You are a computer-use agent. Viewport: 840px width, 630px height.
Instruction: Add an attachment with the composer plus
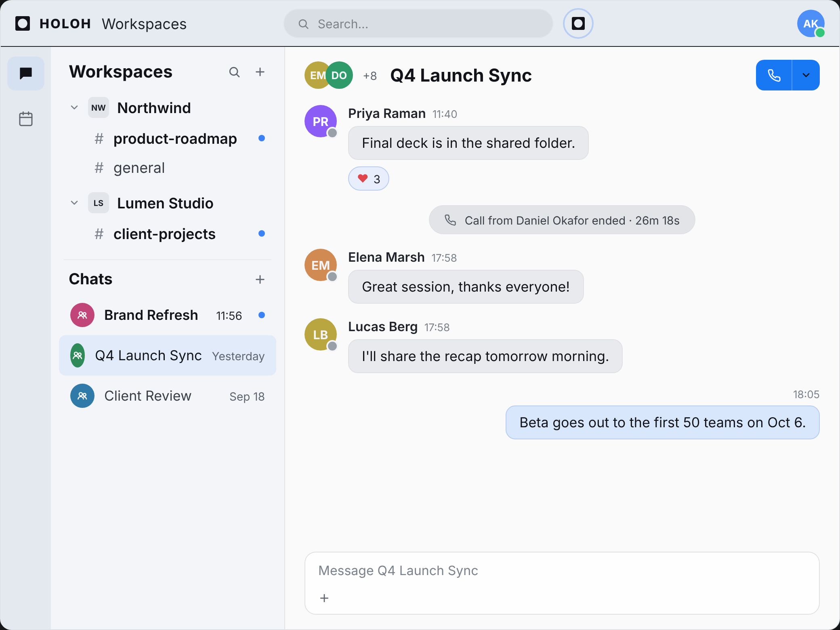click(x=324, y=598)
